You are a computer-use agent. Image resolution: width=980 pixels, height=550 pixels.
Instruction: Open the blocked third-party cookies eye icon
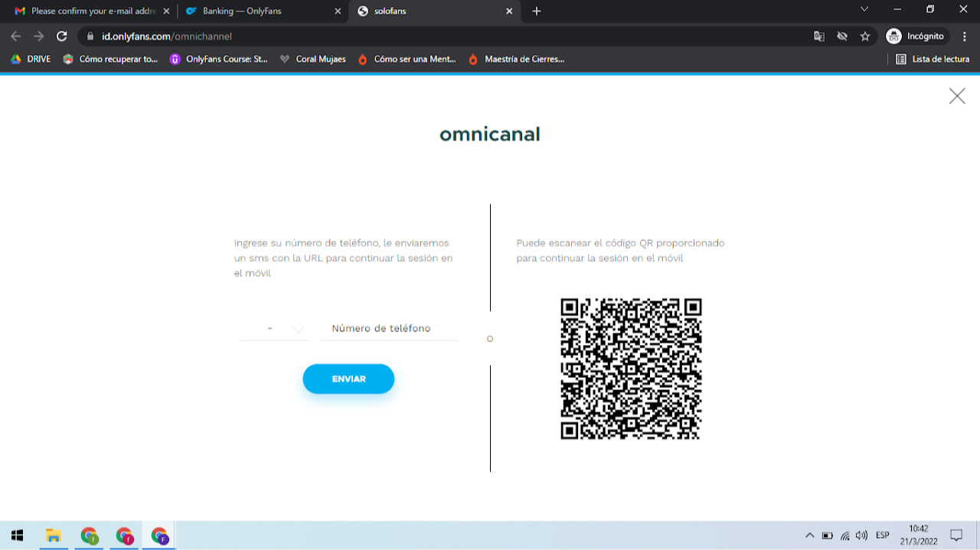(842, 36)
